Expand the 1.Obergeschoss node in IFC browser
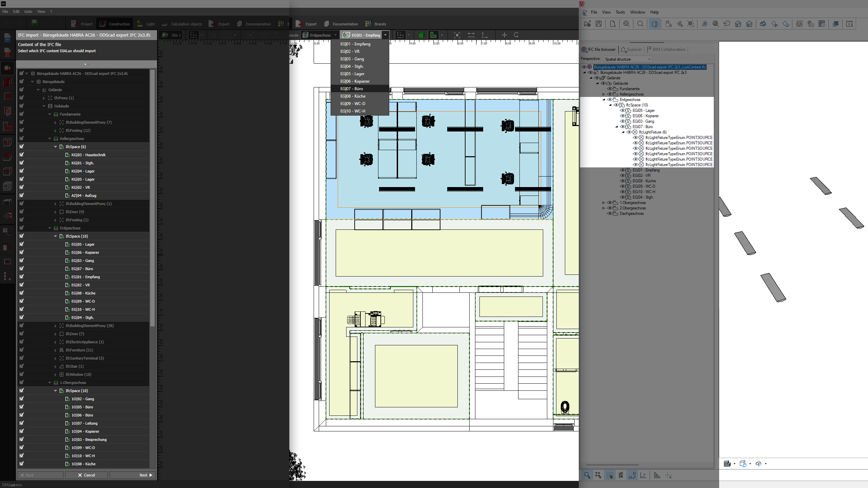The width and height of the screenshot is (868, 488). click(x=604, y=203)
